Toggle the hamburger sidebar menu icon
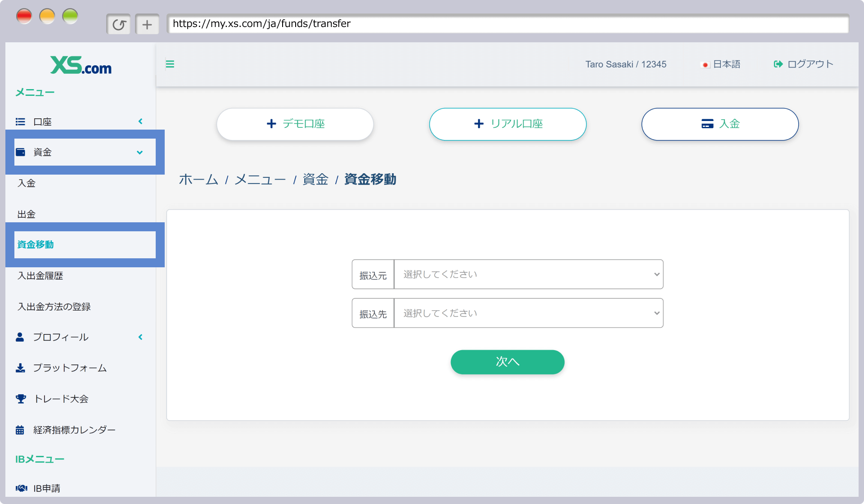 tap(170, 64)
